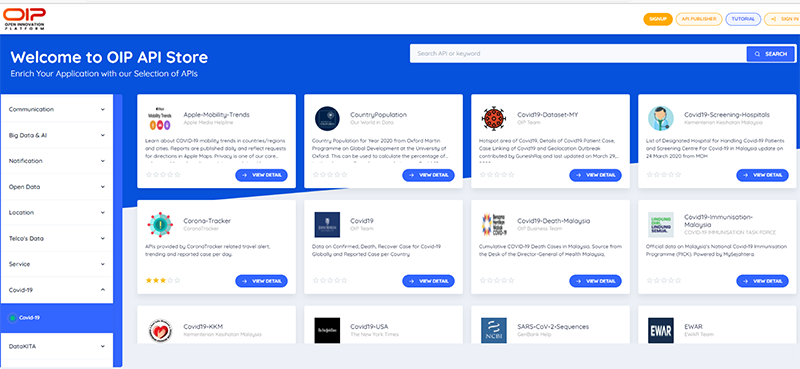View detail of Corona-Tracker
The height and width of the screenshot is (369, 800).
coord(261,281)
